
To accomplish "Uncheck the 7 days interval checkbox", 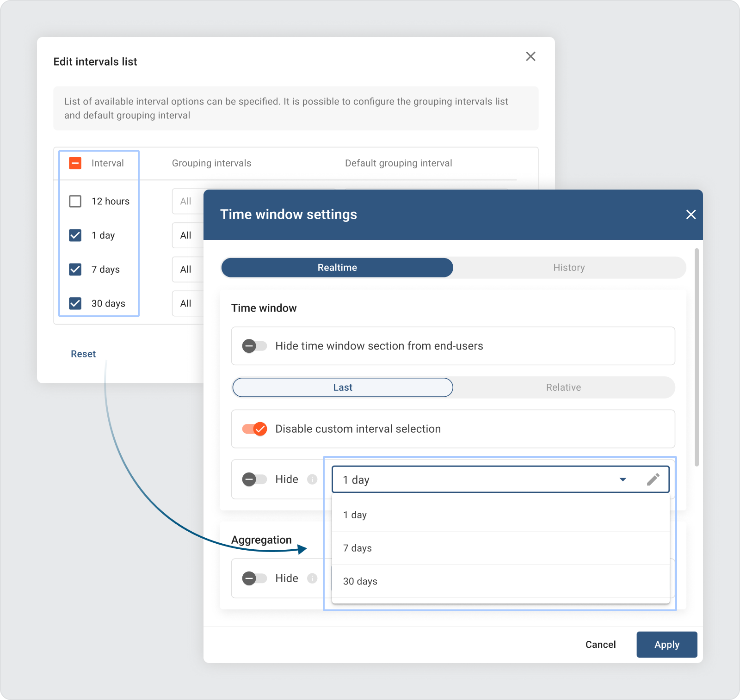I will pos(75,270).
